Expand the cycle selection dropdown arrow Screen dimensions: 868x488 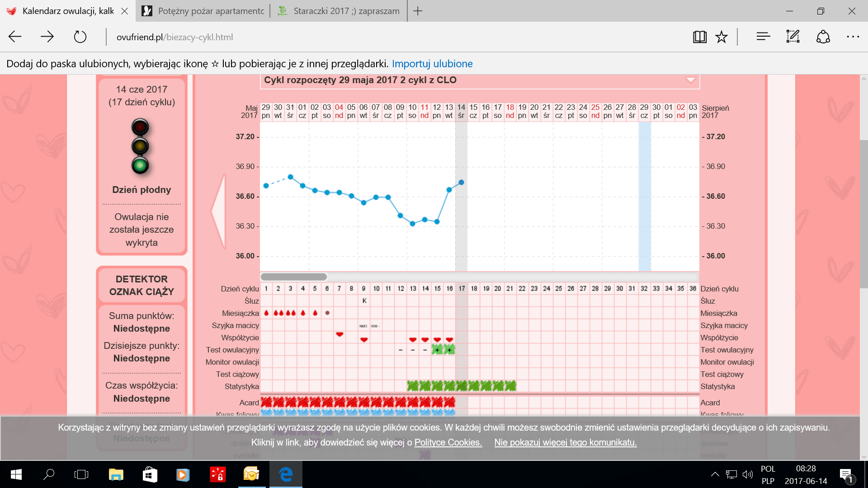(690, 80)
